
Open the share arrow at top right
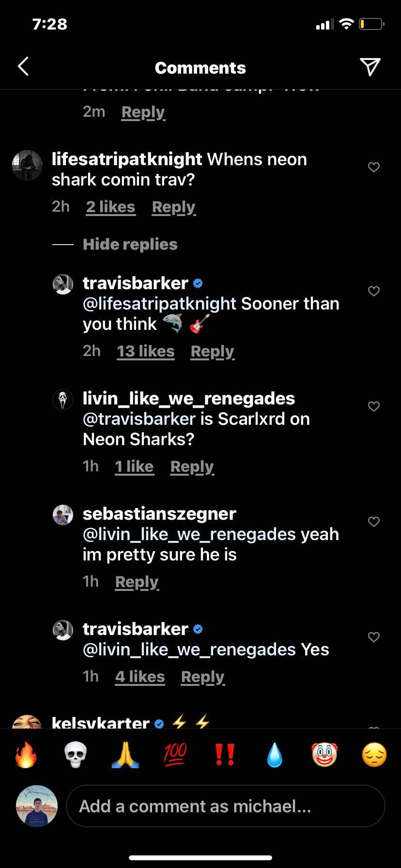(370, 67)
